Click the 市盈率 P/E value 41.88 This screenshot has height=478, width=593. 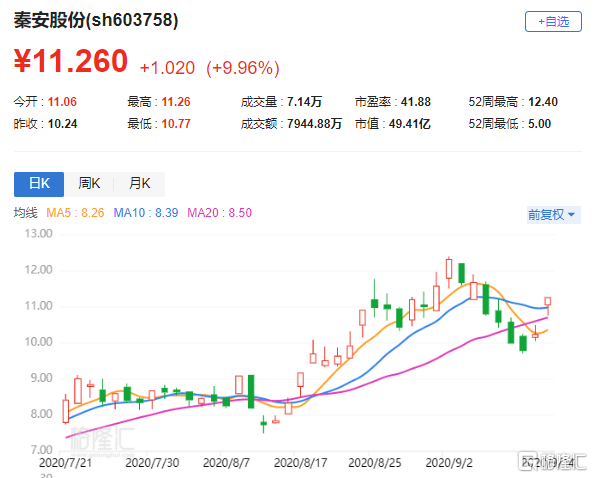click(416, 102)
